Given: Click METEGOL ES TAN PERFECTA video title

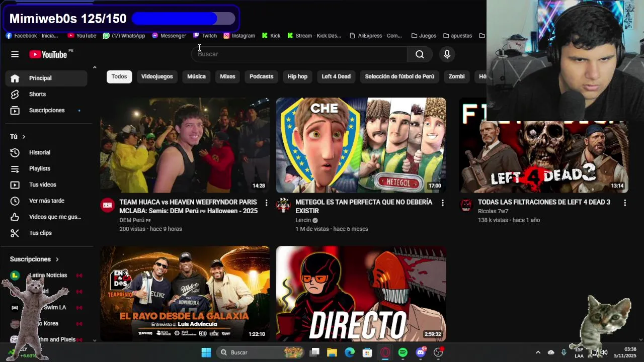Looking at the screenshot, I should (364, 207).
